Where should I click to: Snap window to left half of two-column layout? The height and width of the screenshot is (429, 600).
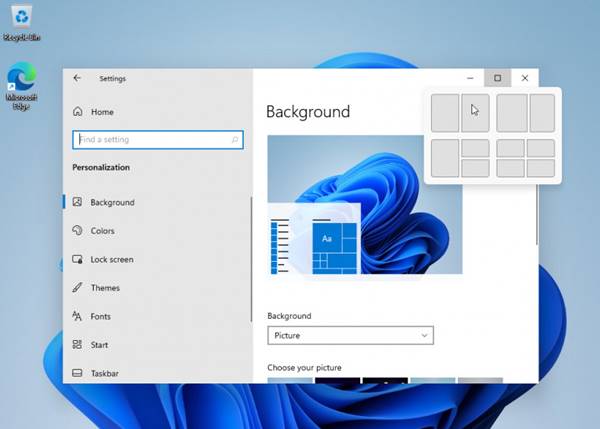click(445, 113)
